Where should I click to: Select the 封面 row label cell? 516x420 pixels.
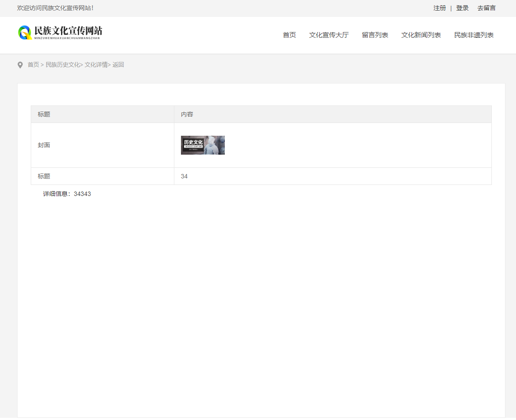(44, 145)
